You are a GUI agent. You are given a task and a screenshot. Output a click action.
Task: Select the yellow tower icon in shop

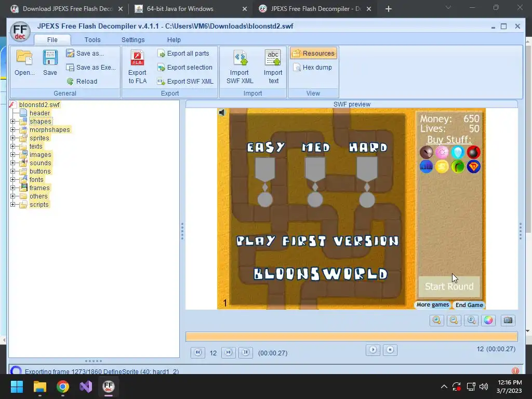[x=442, y=167]
